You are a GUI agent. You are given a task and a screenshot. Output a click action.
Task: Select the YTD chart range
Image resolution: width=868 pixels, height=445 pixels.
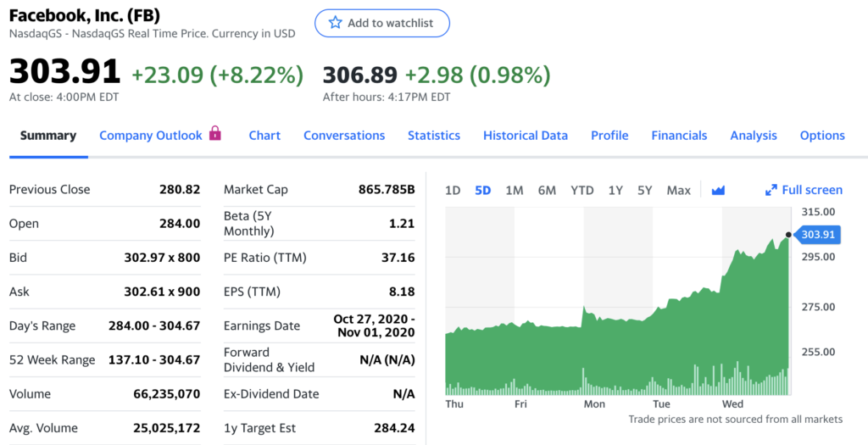tap(582, 191)
